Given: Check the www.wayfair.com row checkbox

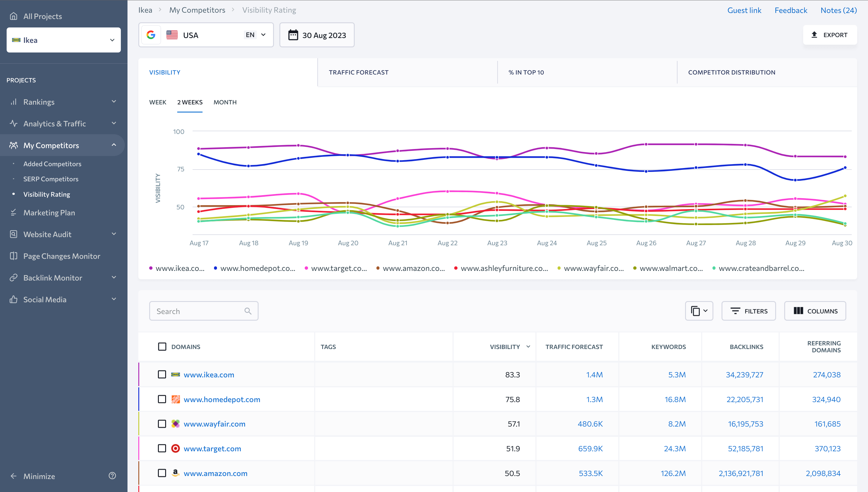Looking at the screenshot, I should click(x=162, y=424).
